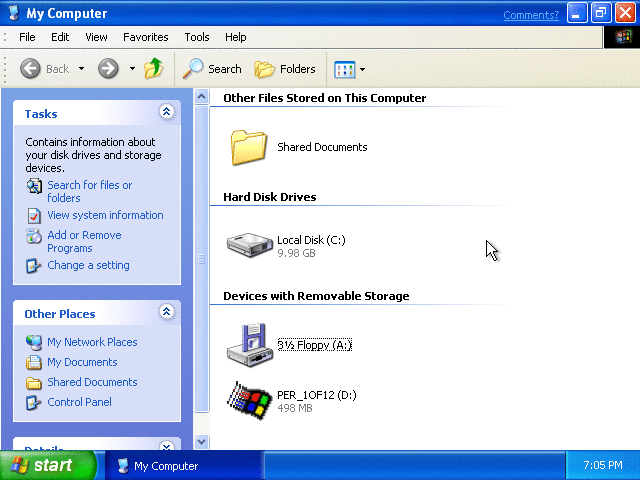Toggle the Details panel chevron
The height and width of the screenshot is (480, 640).
(x=167, y=446)
